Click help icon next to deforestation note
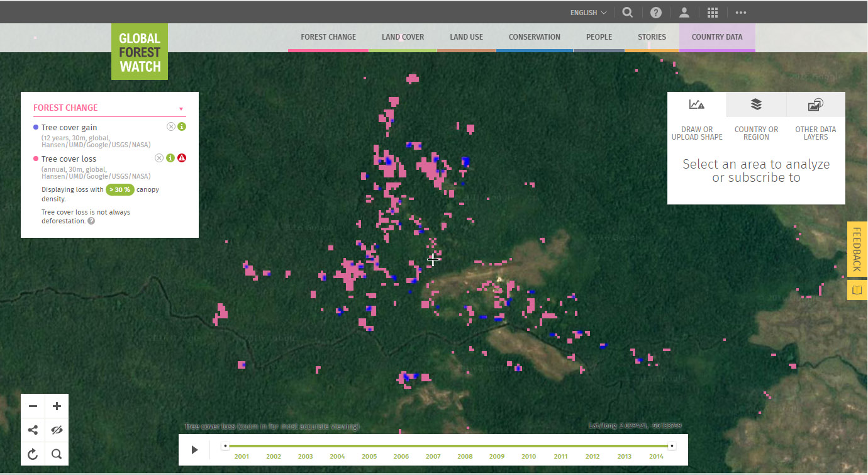The image size is (868, 475). click(x=91, y=221)
